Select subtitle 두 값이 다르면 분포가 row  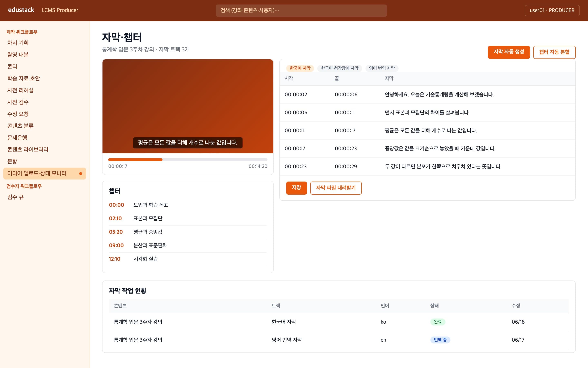(427, 167)
